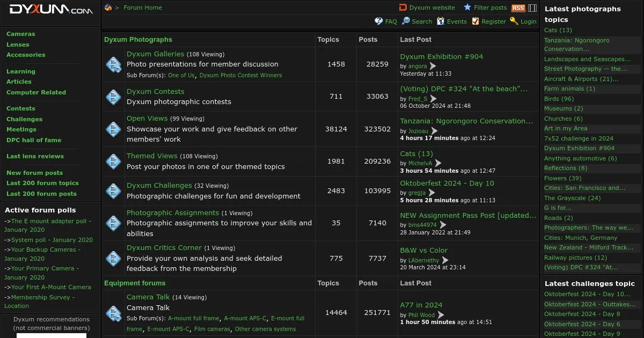The width and height of the screenshot is (644, 338).
Task: Open the B&W vs Color last post
Action: [424, 250]
